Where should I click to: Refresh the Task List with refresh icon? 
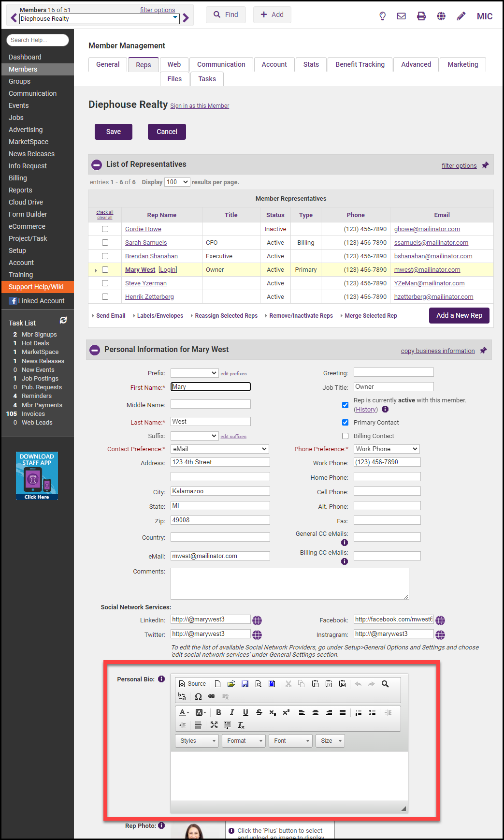coord(63,320)
